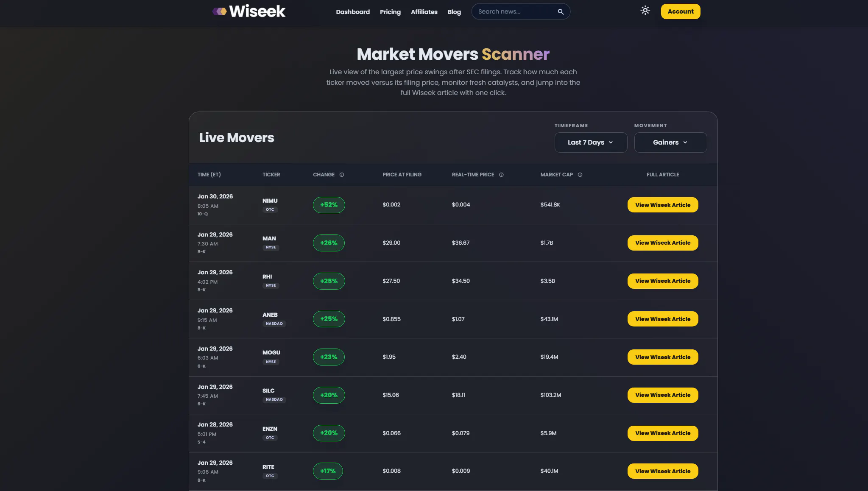The image size is (868, 491).
Task: Open the Gainers movement dropdown
Action: tap(670, 142)
